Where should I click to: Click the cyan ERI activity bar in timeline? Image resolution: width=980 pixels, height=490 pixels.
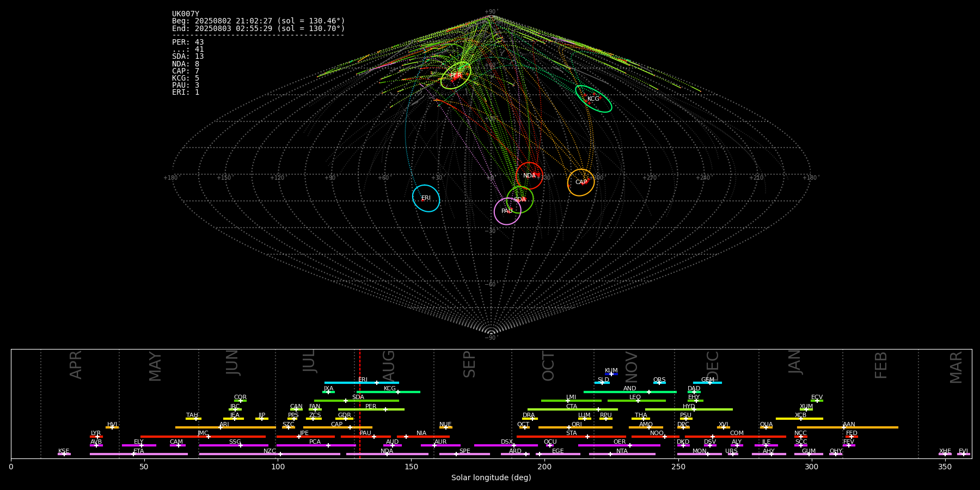(362, 383)
